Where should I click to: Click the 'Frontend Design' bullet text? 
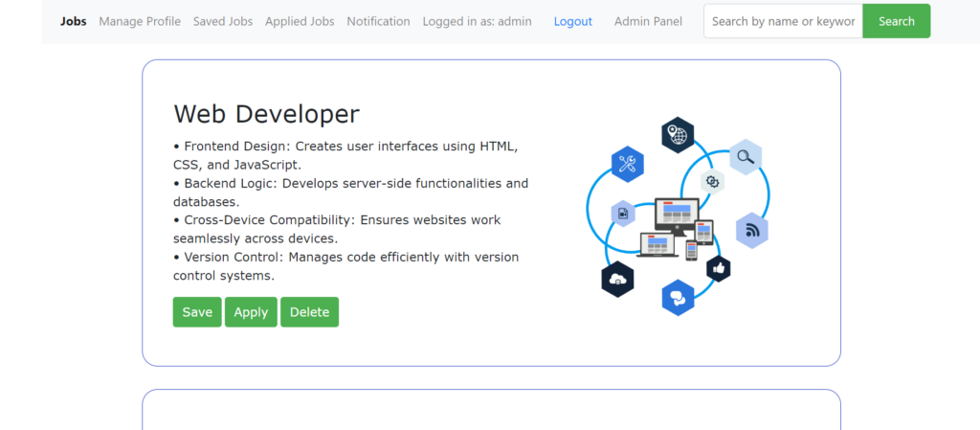coord(345,156)
